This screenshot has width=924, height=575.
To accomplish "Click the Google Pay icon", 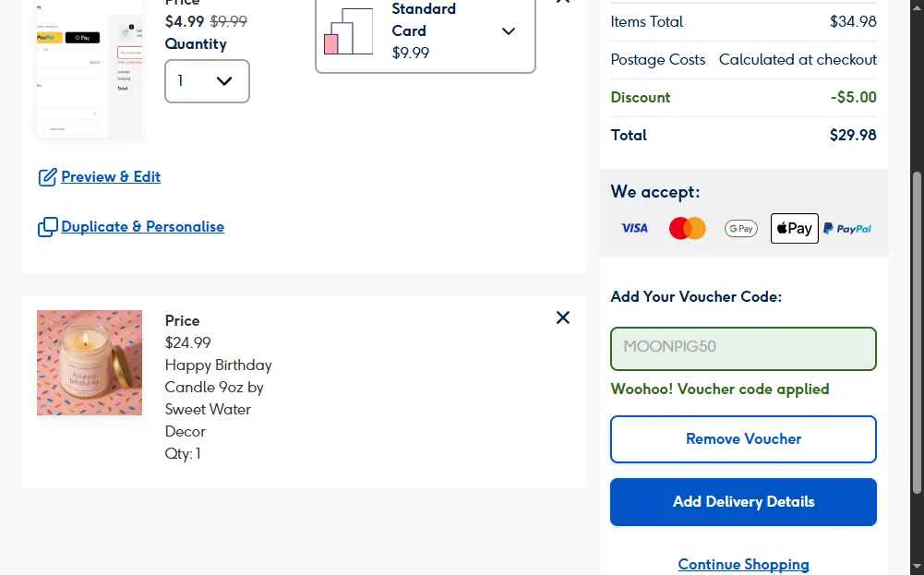I will click(740, 228).
